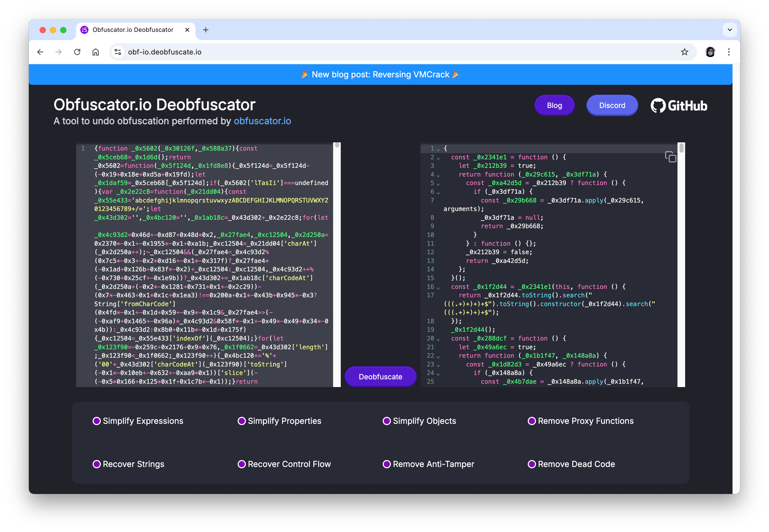Open a new browser tab
The image size is (769, 532).
tap(206, 30)
